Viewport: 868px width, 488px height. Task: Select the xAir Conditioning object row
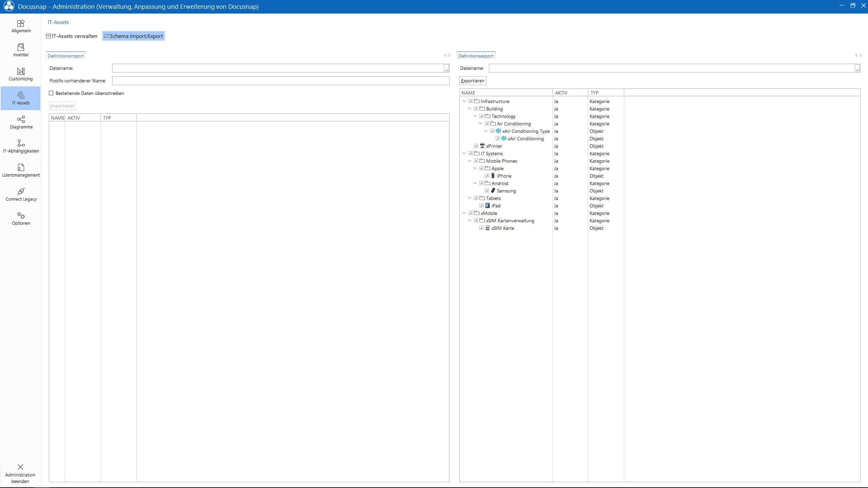click(x=526, y=138)
